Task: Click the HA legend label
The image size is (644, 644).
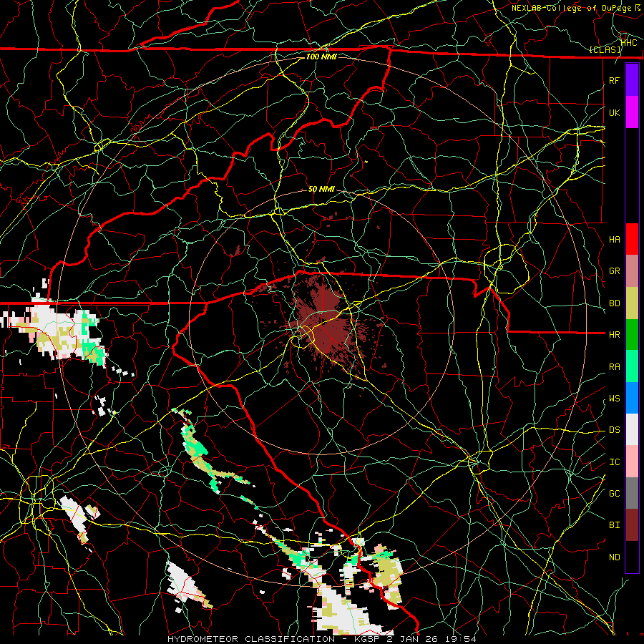Action: pos(615,240)
